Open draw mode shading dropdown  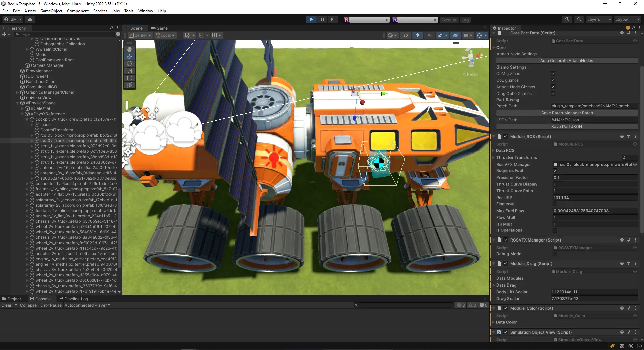392,35
